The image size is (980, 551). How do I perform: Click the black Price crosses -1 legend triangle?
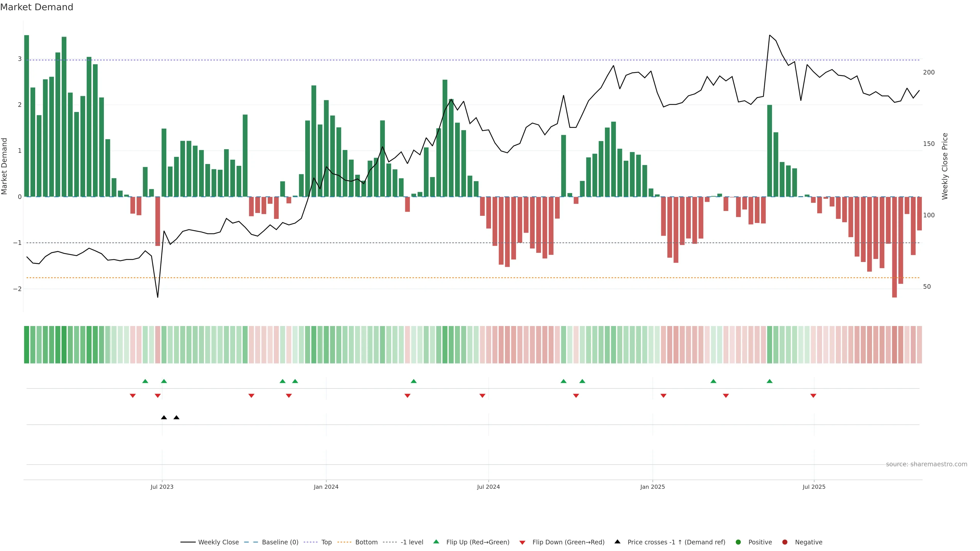[x=617, y=542]
